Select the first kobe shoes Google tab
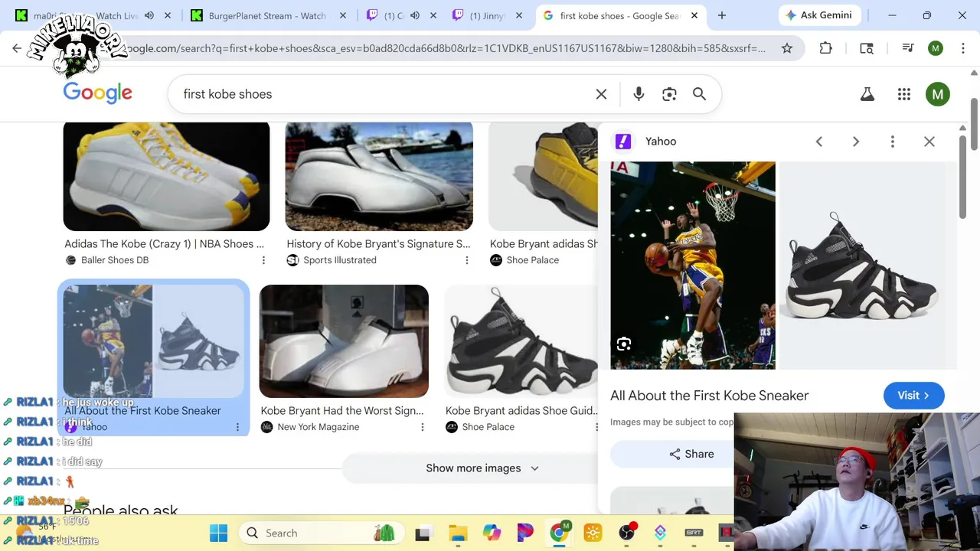The height and width of the screenshot is (551, 980). [x=620, y=15]
